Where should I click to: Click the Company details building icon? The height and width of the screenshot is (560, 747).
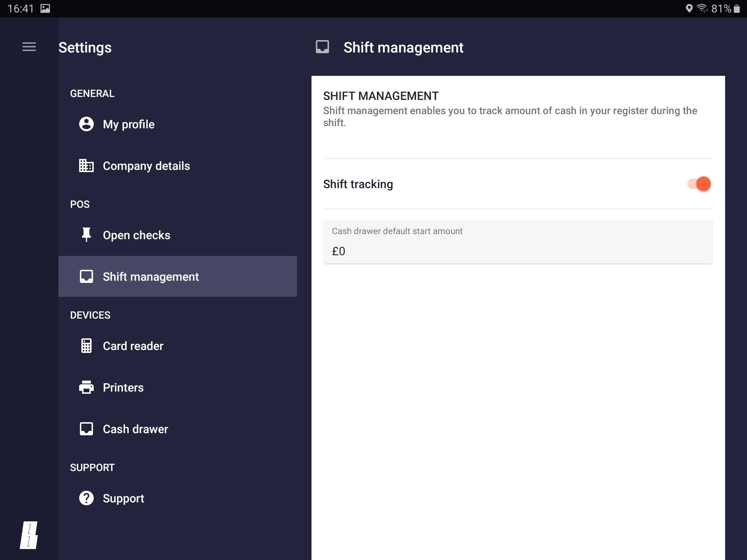pos(86,166)
